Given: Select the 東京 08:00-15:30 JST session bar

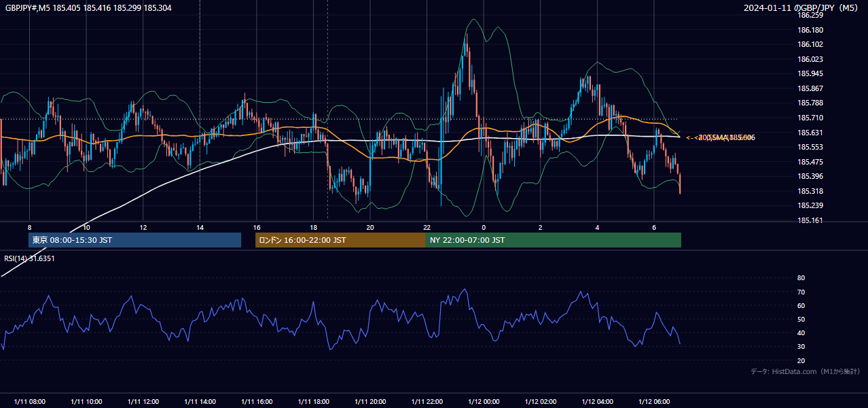Looking at the screenshot, I should [134, 240].
